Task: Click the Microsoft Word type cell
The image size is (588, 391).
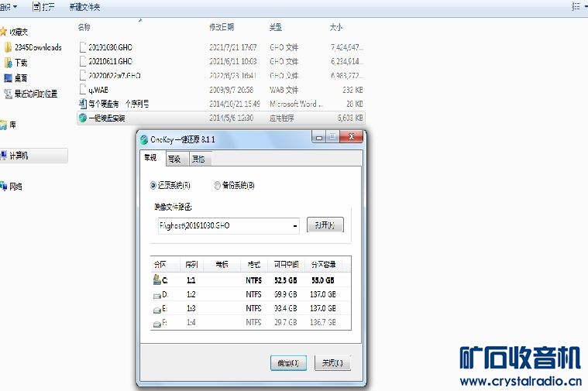Action: [x=296, y=104]
